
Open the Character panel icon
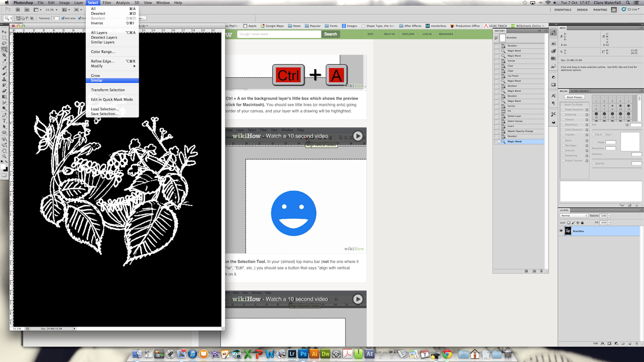[x=553, y=96]
